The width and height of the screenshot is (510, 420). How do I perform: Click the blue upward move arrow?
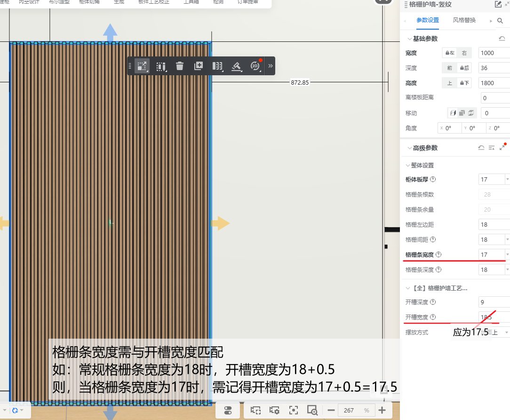[110, 33]
